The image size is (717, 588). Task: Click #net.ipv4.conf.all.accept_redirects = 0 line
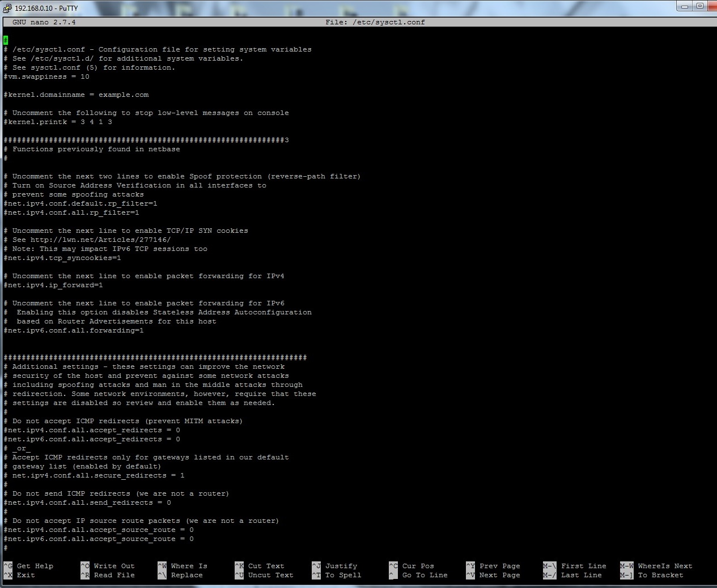[x=92, y=430]
